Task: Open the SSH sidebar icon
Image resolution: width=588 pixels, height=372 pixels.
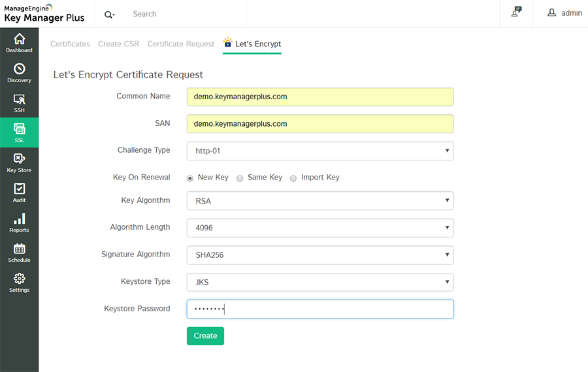Action: (19, 102)
